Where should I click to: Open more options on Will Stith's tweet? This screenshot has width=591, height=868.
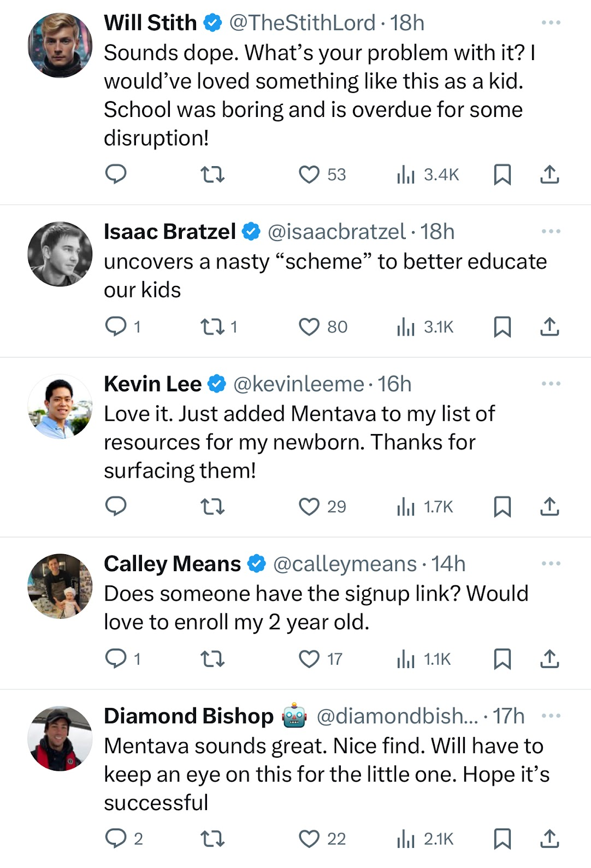[551, 23]
